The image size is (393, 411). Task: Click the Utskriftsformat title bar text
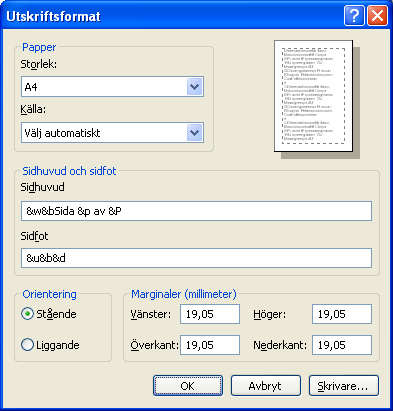pyautogui.click(x=53, y=16)
